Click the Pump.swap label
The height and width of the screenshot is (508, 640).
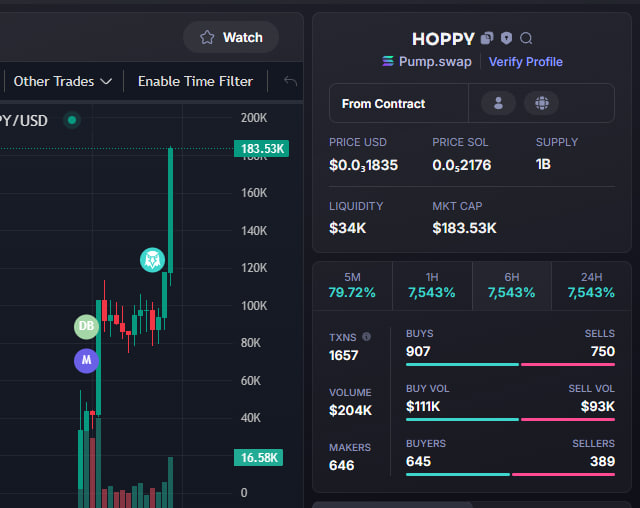pyautogui.click(x=435, y=62)
